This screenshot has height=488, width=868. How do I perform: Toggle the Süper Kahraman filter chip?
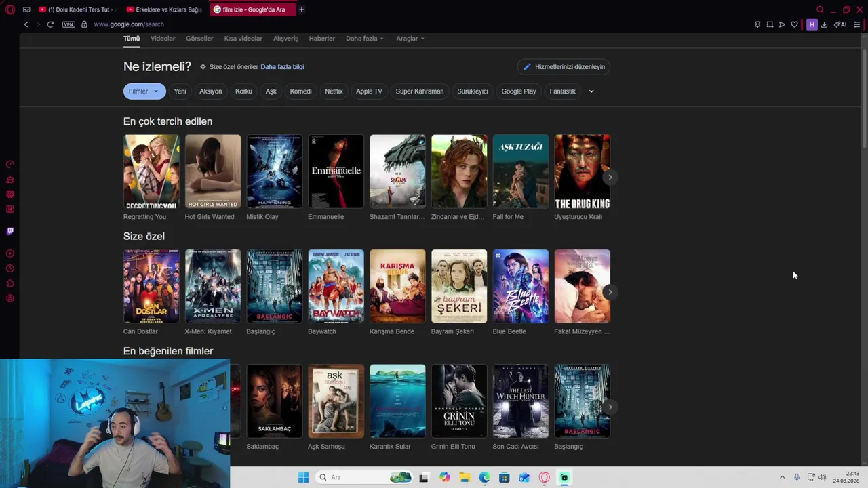(419, 91)
